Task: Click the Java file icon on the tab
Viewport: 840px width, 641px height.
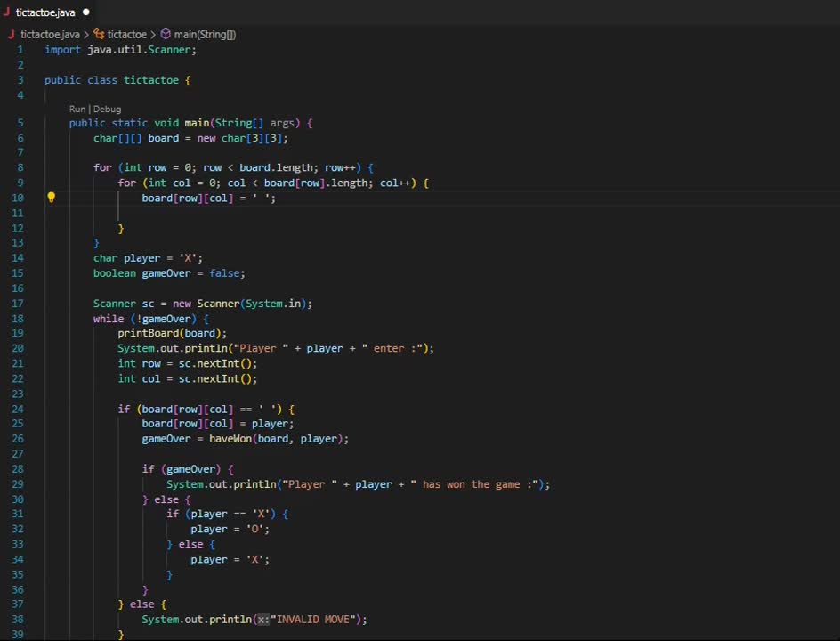Action: tap(6, 12)
